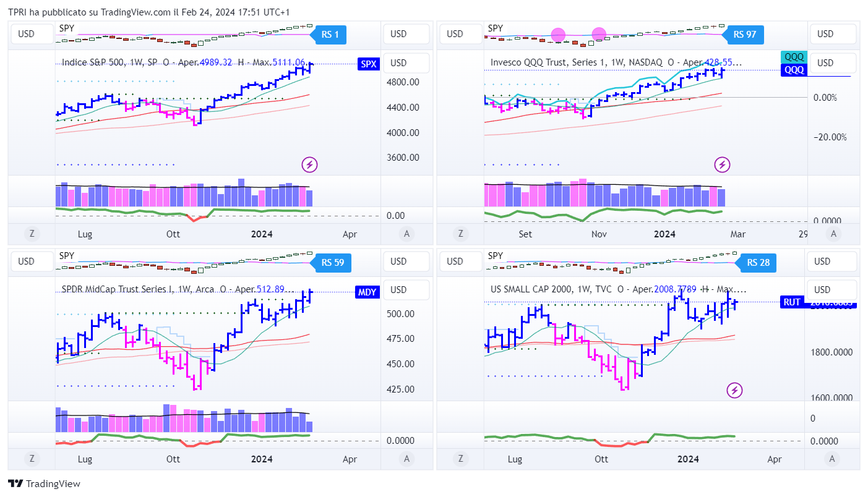
Task: Toggle auto-scale A button on MidCap Trust chart
Action: coord(406,459)
